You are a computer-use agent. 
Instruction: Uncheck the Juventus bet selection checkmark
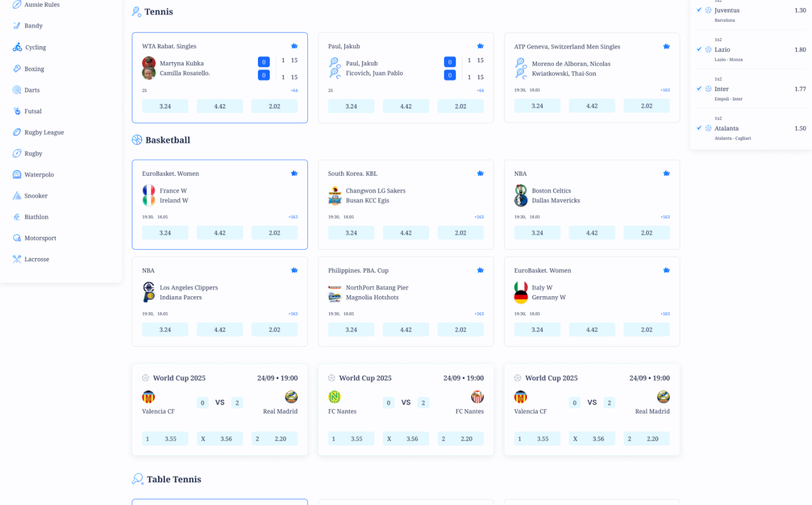pos(699,10)
